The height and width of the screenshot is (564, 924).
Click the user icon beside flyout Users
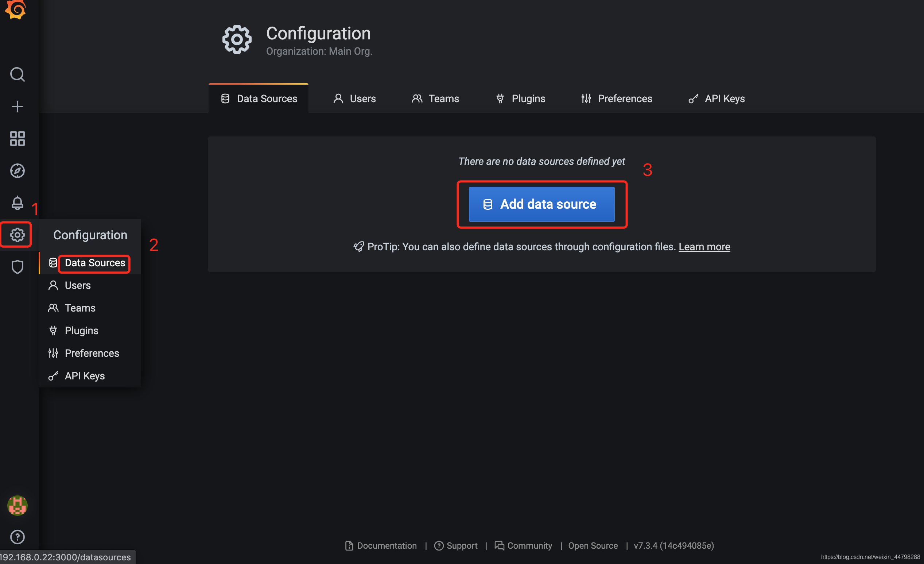coord(53,285)
